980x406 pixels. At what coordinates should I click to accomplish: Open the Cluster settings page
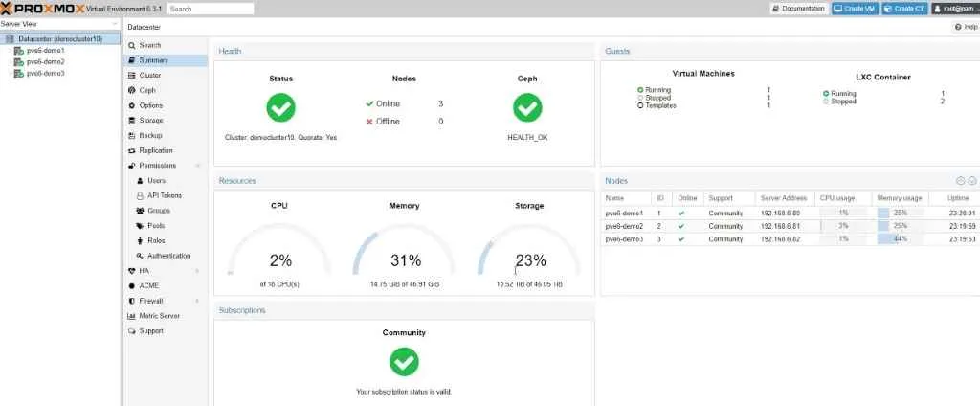pos(150,75)
